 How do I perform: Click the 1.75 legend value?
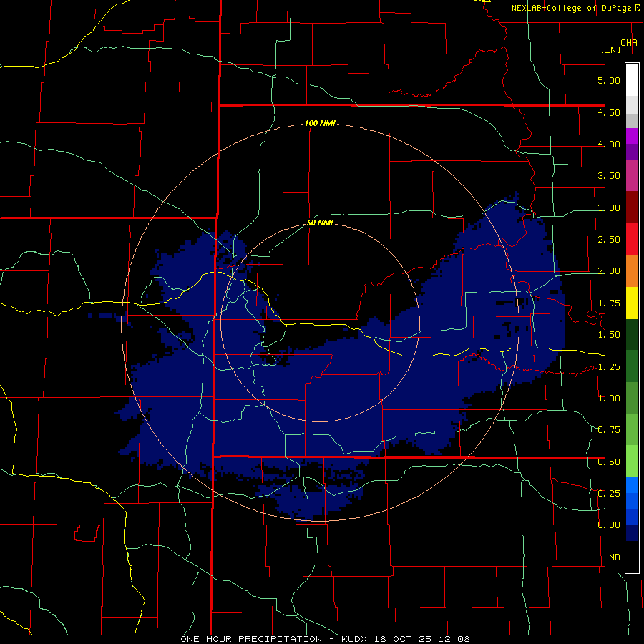coord(609,303)
